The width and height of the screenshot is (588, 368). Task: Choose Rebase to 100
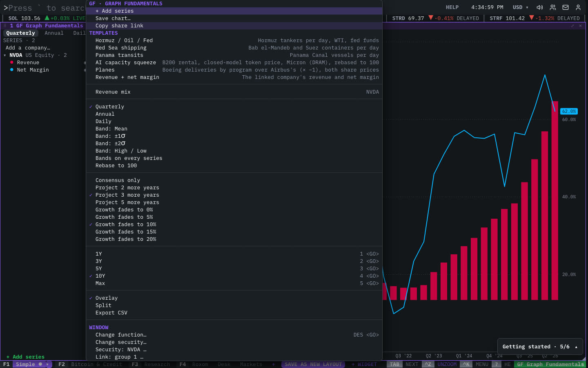[x=234, y=166]
